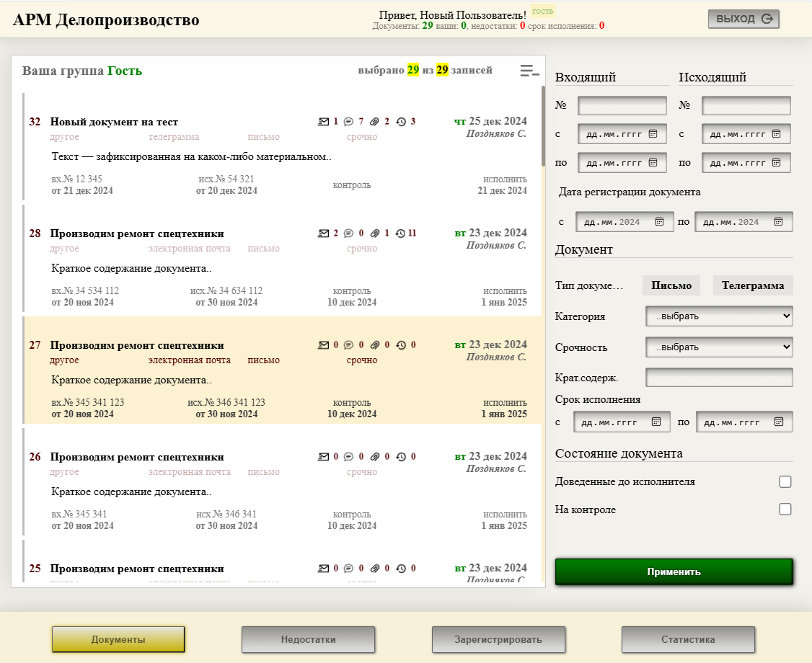Toggle 'Телеграмма' document type filter
The height and width of the screenshot is (663, 812).
pyautogui.click(x=753, y=285)
